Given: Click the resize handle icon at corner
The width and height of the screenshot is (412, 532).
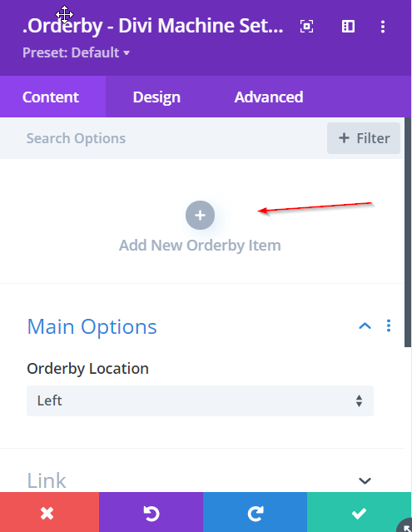Looking at the screenshot, I should click(x=405, y=526).
